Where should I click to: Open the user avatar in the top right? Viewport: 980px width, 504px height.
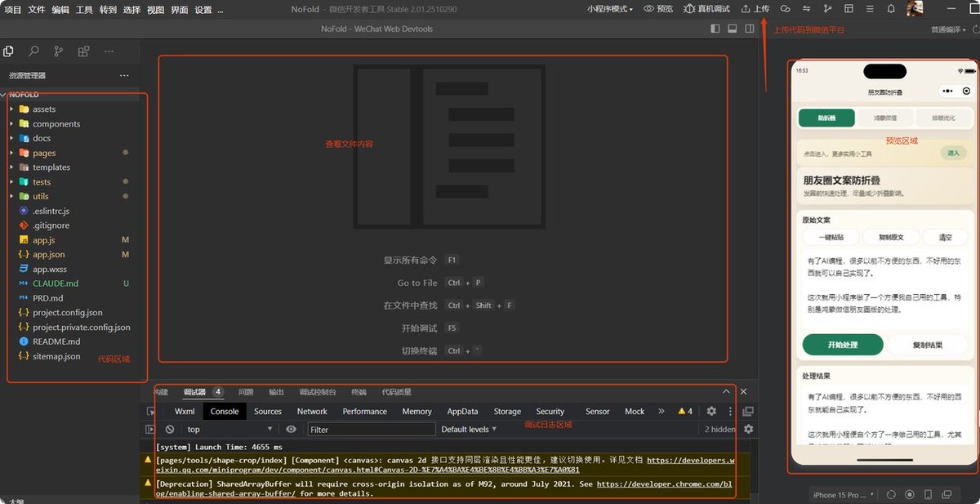click(915, 9)
